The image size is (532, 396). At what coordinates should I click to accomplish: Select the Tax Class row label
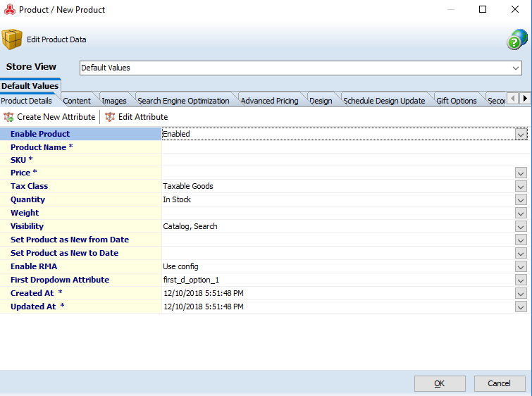click(x=29, y=186)
